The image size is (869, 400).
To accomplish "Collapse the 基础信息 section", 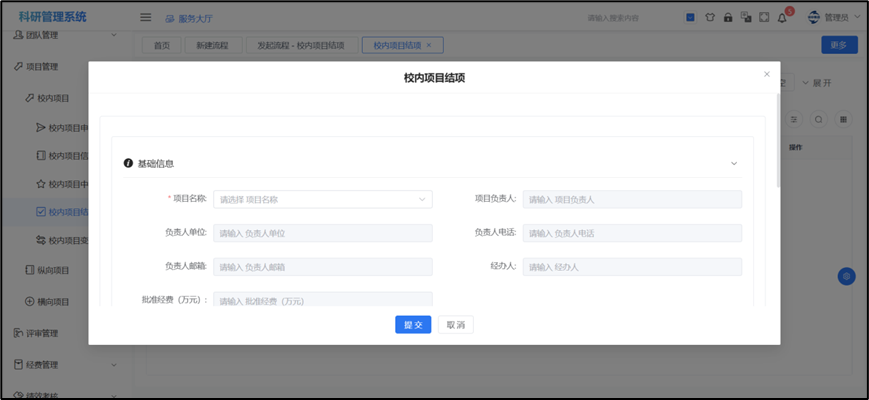I will point(733,163).
